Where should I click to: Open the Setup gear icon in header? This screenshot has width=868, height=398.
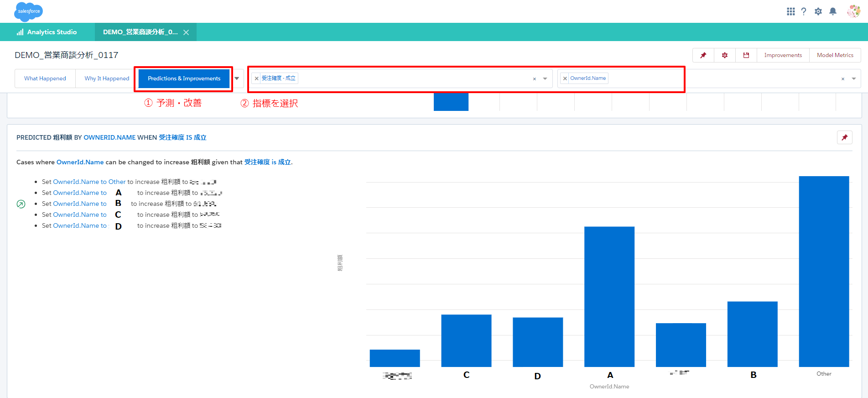click(818, 11)
